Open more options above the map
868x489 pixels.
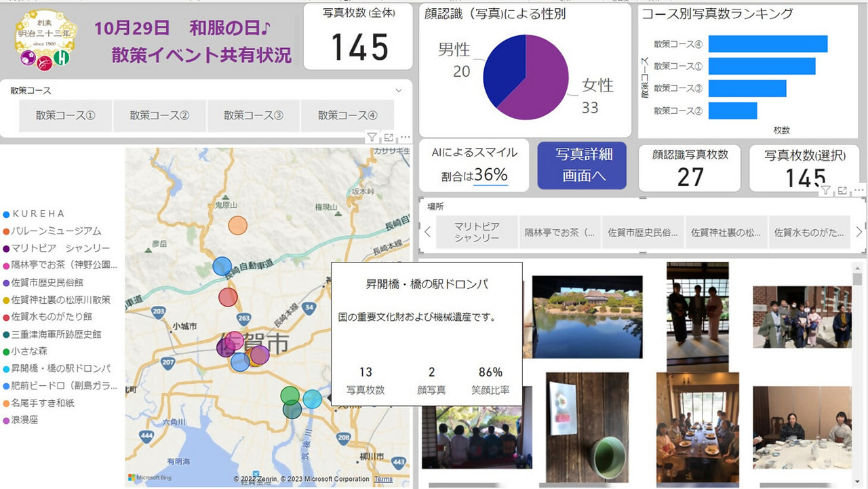tap(405, 138)
